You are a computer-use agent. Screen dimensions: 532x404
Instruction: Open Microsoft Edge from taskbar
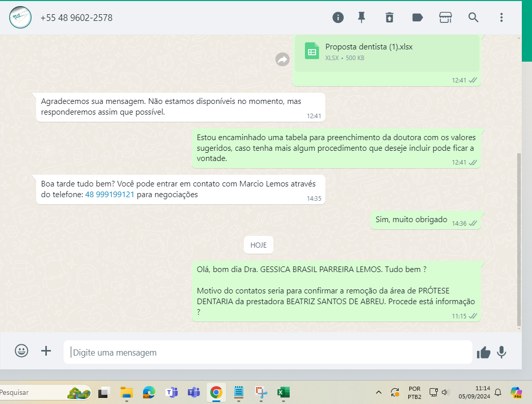[149, 392]
